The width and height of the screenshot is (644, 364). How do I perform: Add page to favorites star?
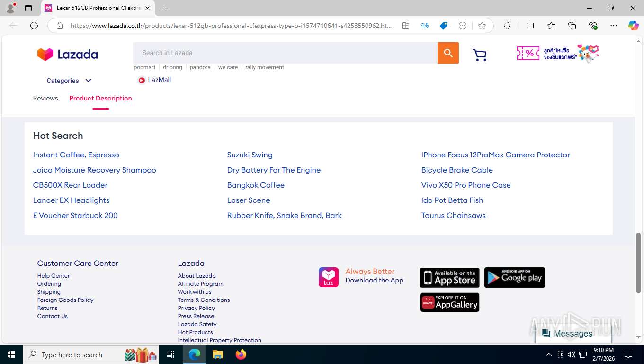tap(482, 26)
